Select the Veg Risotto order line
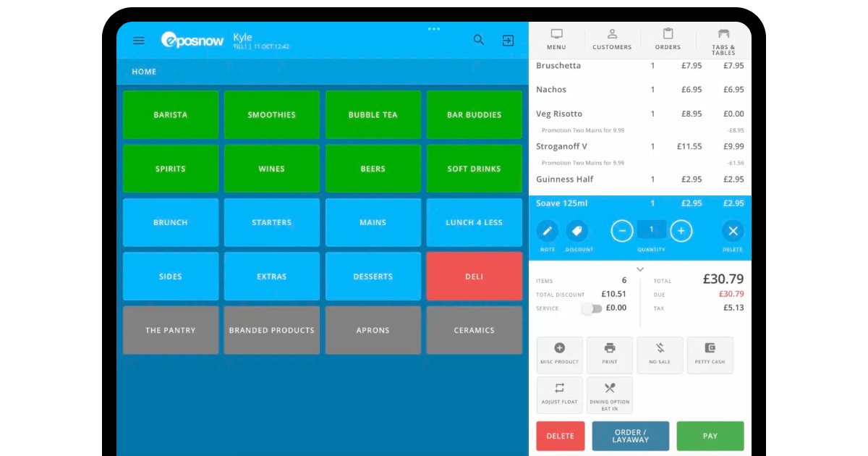868x456 pixels. tap(640, 114)
